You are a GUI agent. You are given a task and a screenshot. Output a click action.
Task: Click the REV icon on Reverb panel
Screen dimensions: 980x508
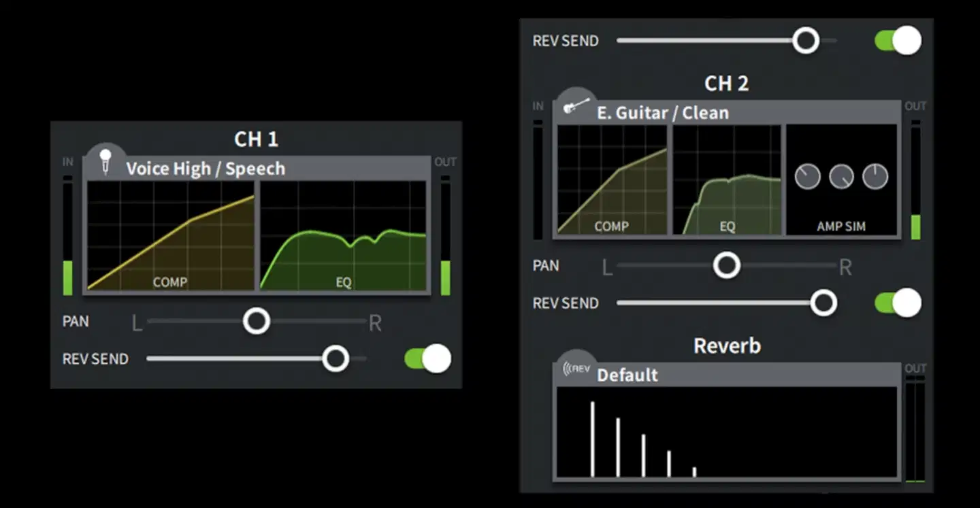pyautogui.click(x=576, y=369)
